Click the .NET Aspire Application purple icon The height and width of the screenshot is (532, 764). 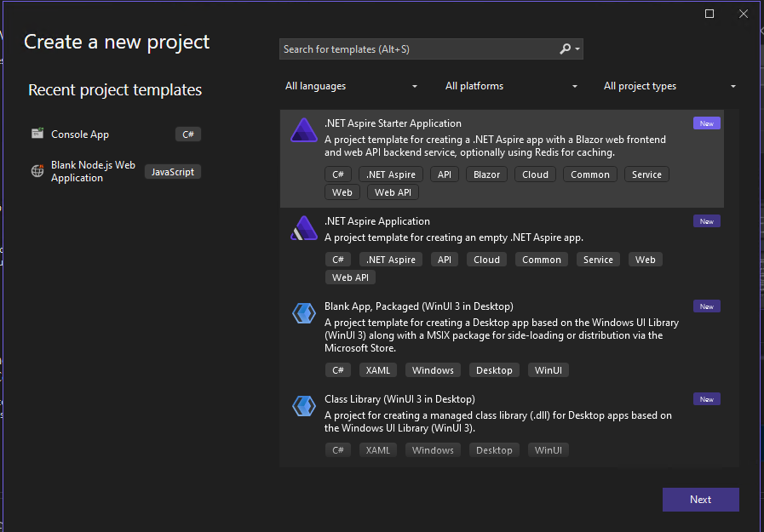pos(304,228)
